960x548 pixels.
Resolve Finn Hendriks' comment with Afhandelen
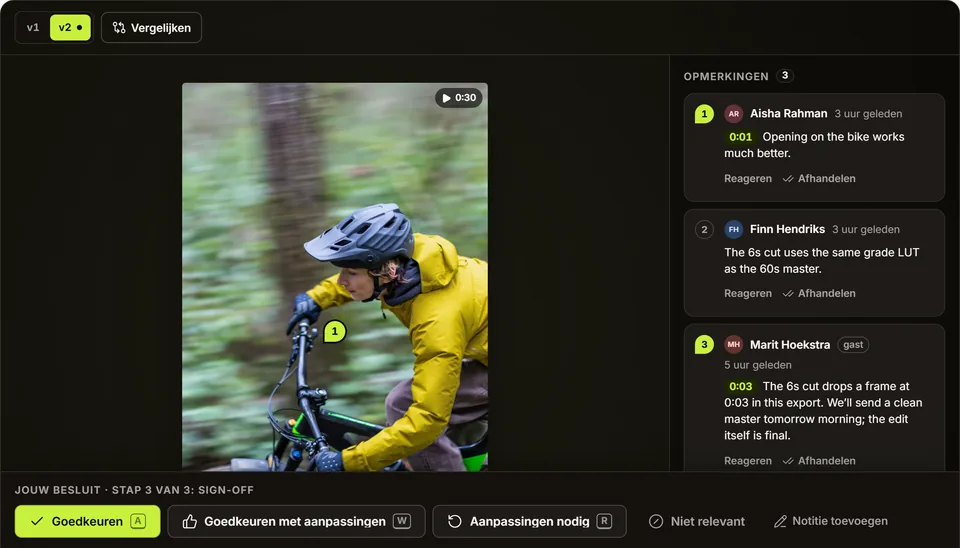point(819,293)
